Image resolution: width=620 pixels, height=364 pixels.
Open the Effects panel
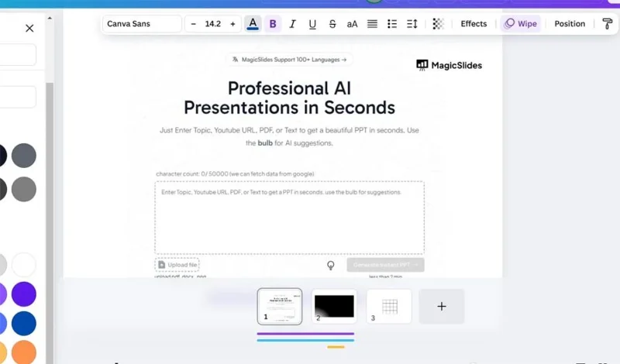click(x=474, y=24)
